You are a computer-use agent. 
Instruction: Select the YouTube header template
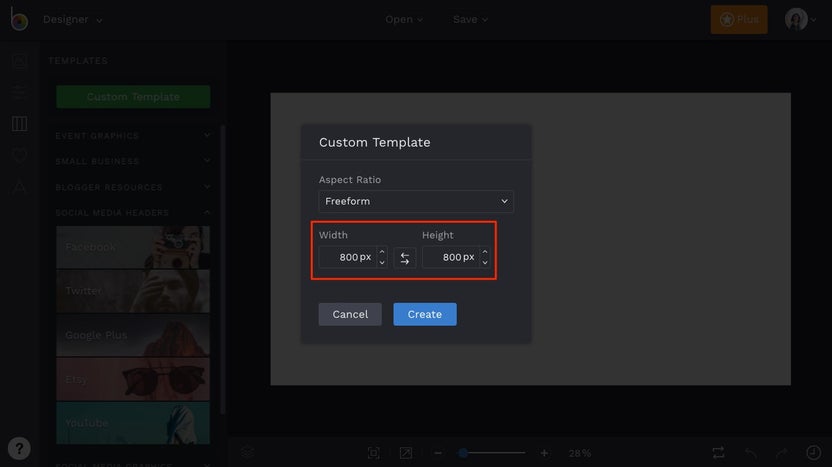(133, 423)
